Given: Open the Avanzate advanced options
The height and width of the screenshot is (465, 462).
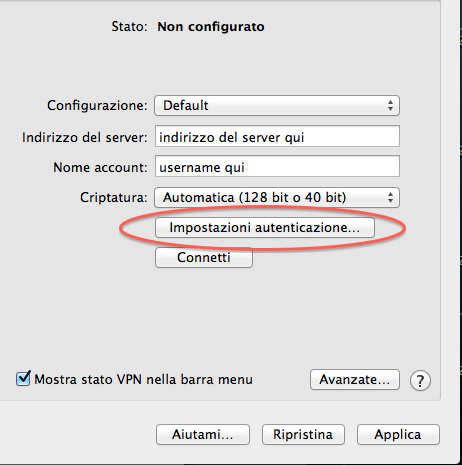Looking at the screenshot, I should (x=355, y=379).
